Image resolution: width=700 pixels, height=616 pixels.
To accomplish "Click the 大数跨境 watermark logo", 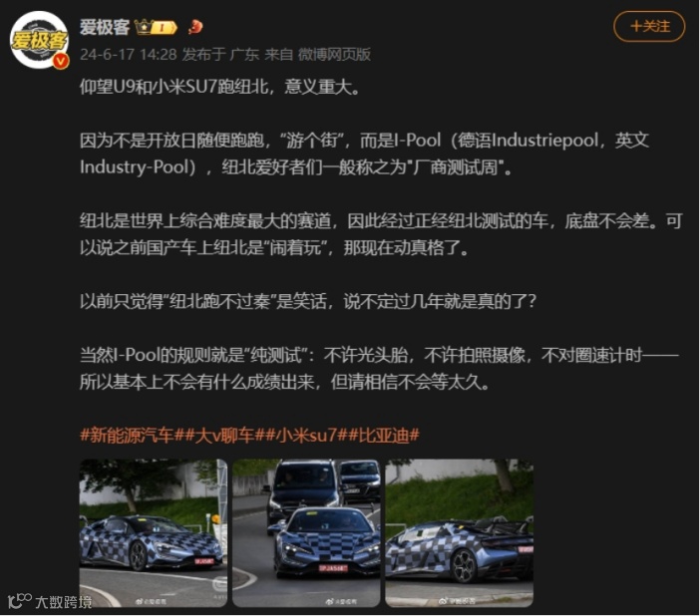I will (50, 601).
